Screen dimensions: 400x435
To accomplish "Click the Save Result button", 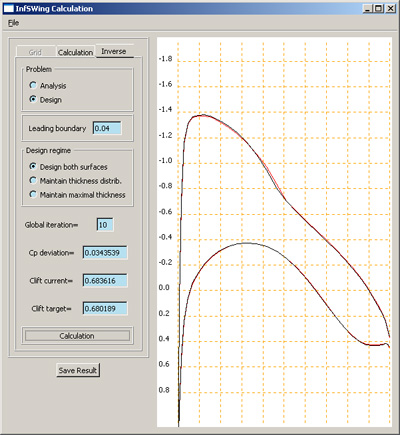I will tap(78, 370).
